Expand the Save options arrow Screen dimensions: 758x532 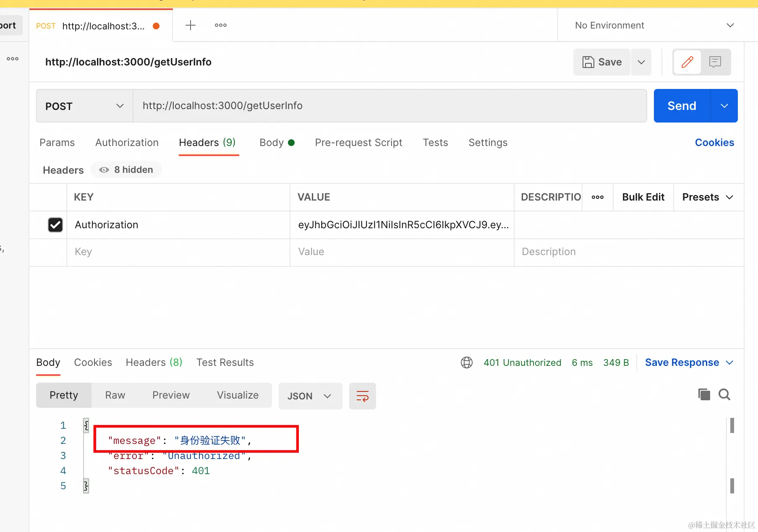641,62
